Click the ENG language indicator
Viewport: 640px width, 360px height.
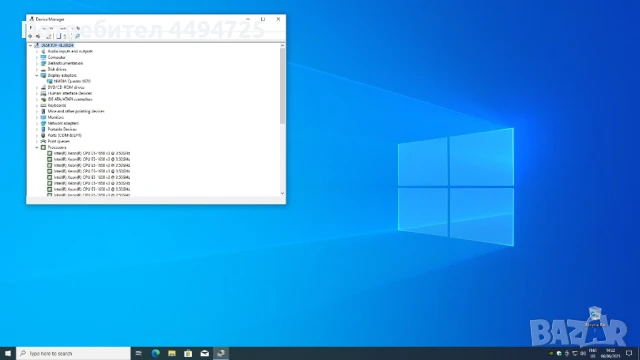tap(593, 353)
